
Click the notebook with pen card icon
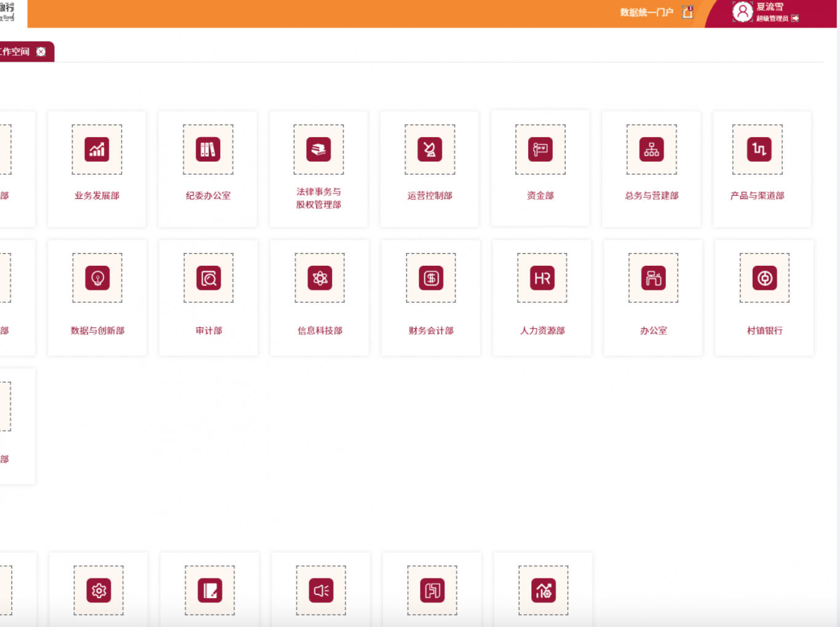pos(210,591)
